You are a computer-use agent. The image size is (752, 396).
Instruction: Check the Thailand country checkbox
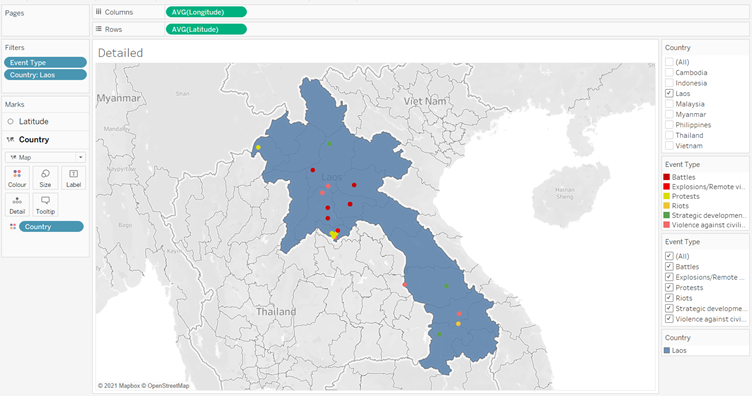click(x=669, y=135)
